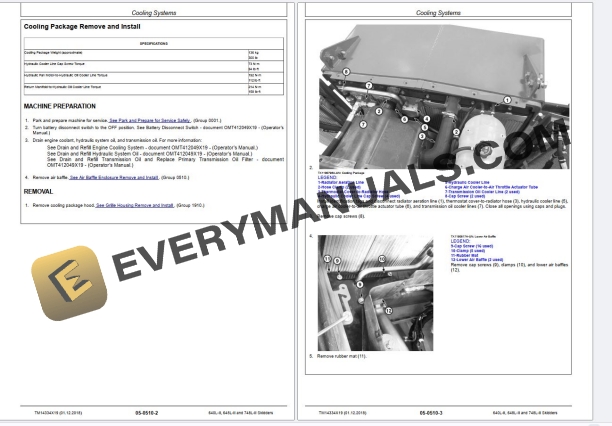The height and width of the screenshot is (426, 612).
Task: Click callout 10 in the lower air baffle photo
Action: click(381, 259)
